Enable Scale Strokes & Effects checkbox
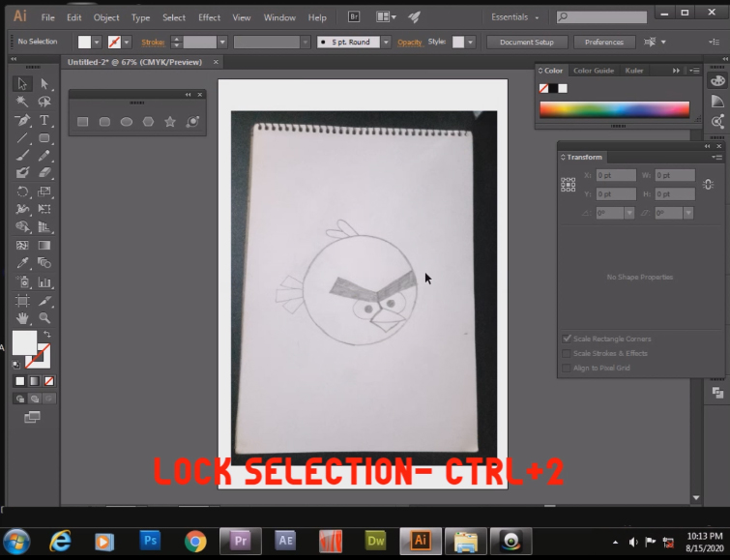The height and width of the screenshot is (560, 730). click(567, 353)
